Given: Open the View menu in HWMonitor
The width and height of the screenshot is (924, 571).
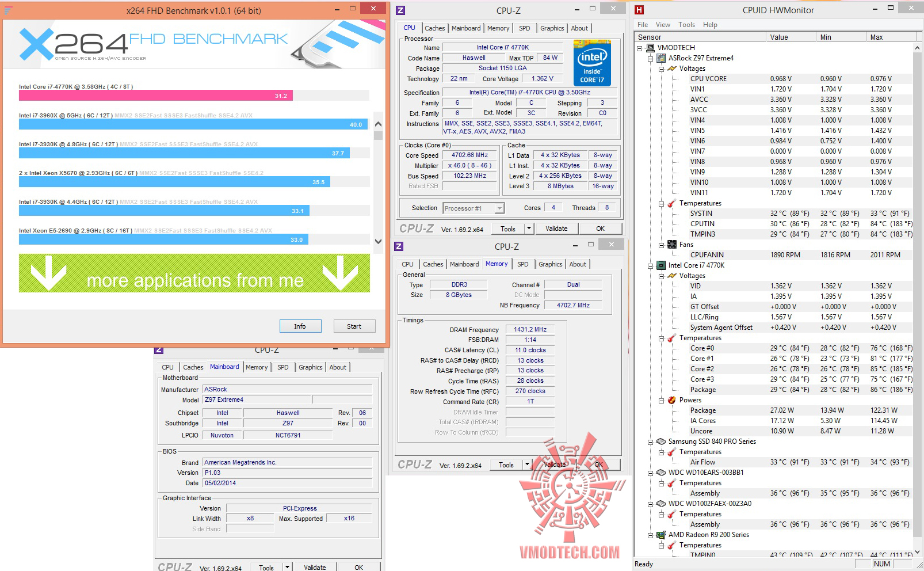Looking at the screenshot, I should coord(663,25).
